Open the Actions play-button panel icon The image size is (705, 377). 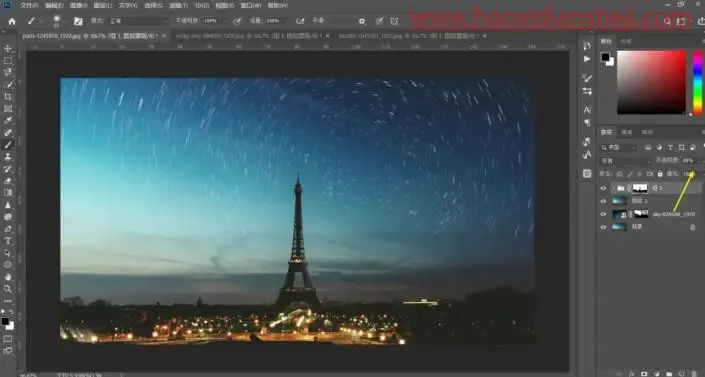[x=587, y=59]
